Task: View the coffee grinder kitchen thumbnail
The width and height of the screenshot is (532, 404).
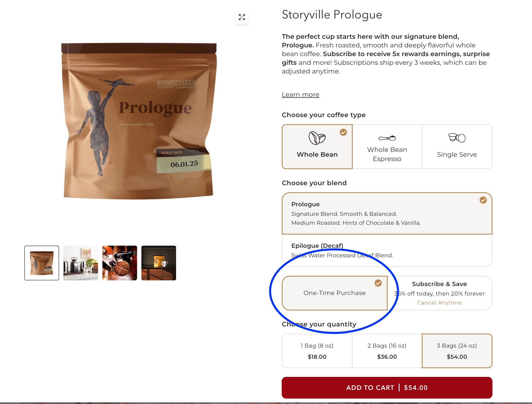Action: [81, 263]
